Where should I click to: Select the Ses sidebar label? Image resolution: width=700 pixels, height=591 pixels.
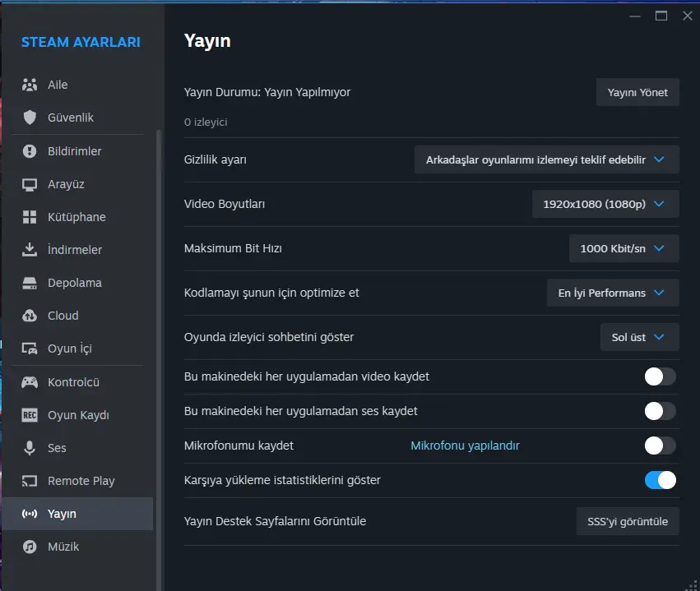pyautogui.click(x=57, y=448)
